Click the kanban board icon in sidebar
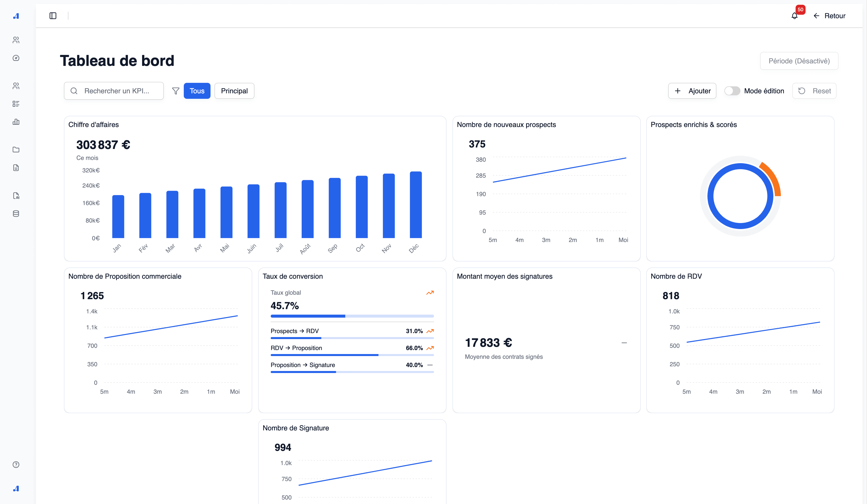Image resolution: width=867 pixels, height=504 pixels. point(16,104)
